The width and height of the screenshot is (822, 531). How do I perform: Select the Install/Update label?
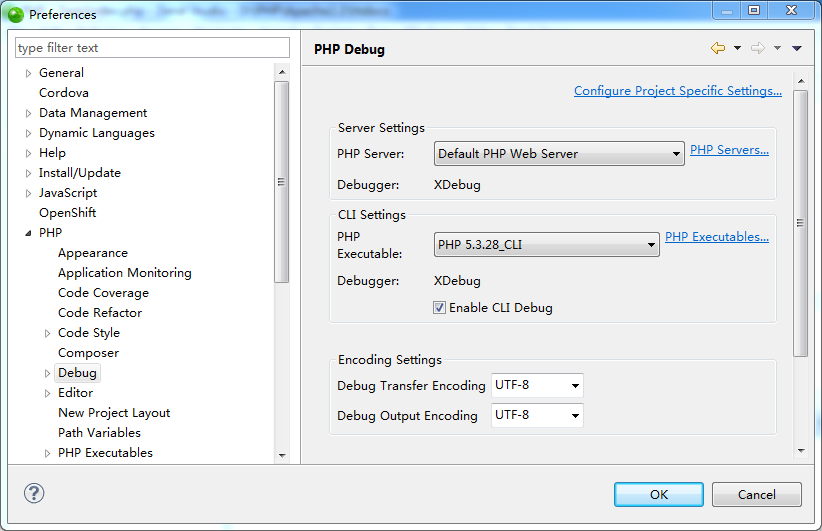tap(80, 173)
